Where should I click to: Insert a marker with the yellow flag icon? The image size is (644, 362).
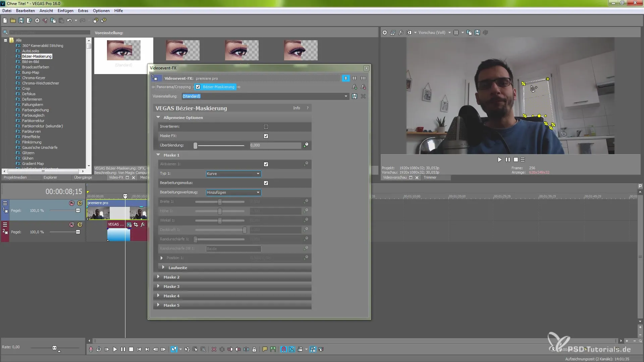coord(265,349)
